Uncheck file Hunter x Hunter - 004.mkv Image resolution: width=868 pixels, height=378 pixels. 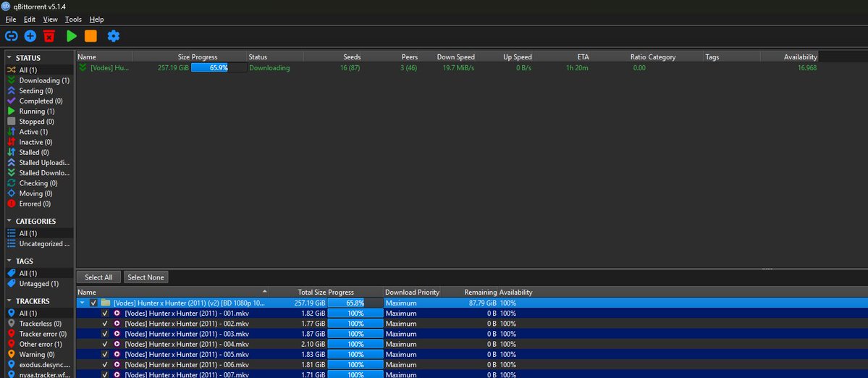(x=105, y=344)
